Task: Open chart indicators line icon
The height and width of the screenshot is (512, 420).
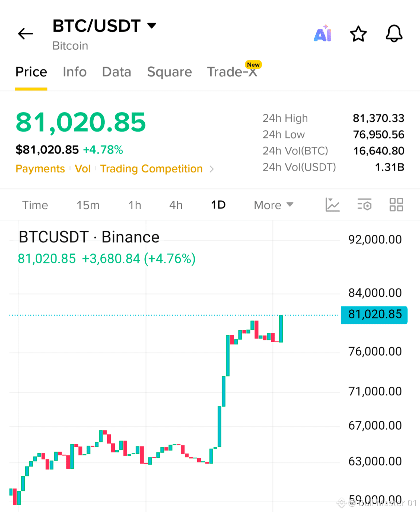Action: [x=332, y=205]
